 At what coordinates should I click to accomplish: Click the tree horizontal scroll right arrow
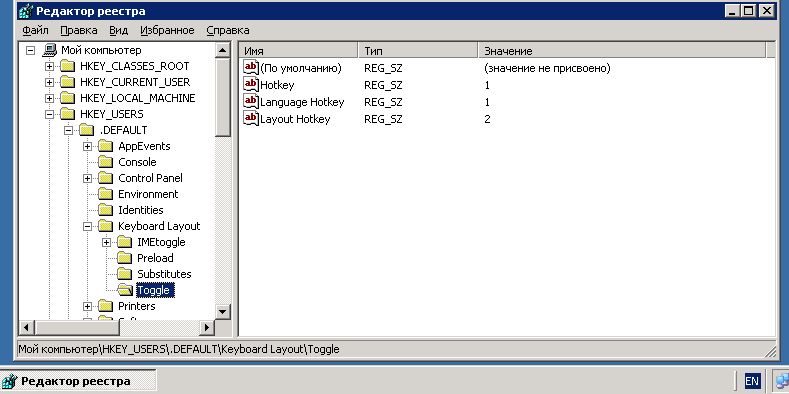(206, 328)
